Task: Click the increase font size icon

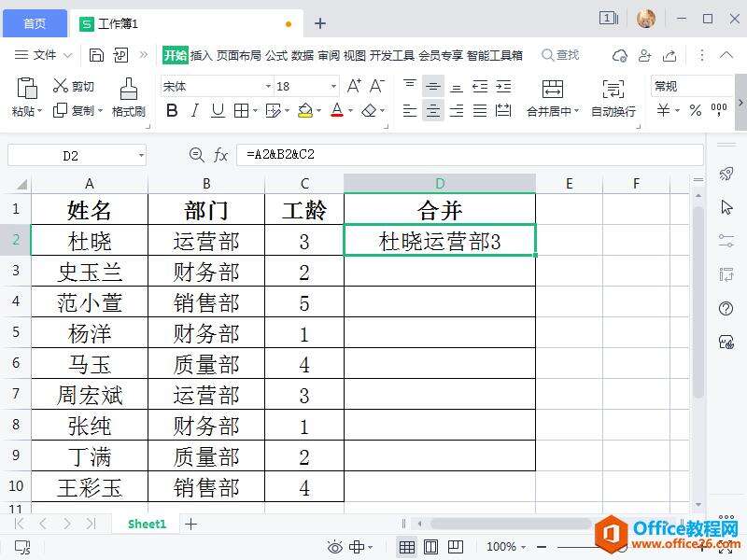Action: [x=354, y=86]
